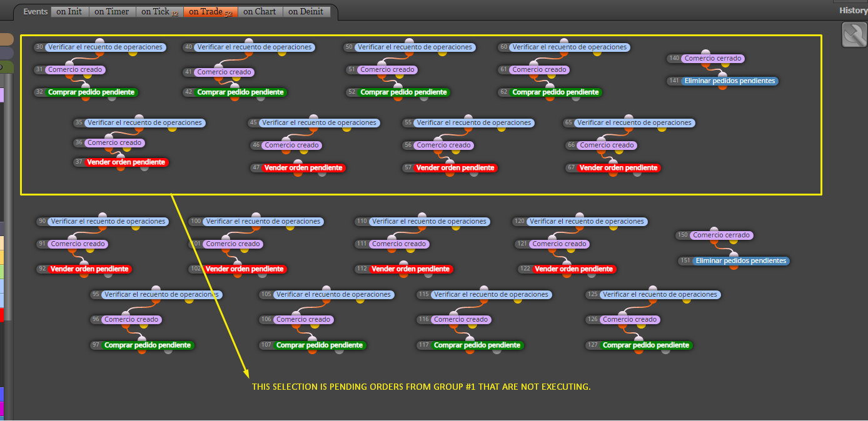Select block 141 Eliminar pedidos pendientes
Image resolution: width=868 pixels, height=421 pixels.
(722, 81)
